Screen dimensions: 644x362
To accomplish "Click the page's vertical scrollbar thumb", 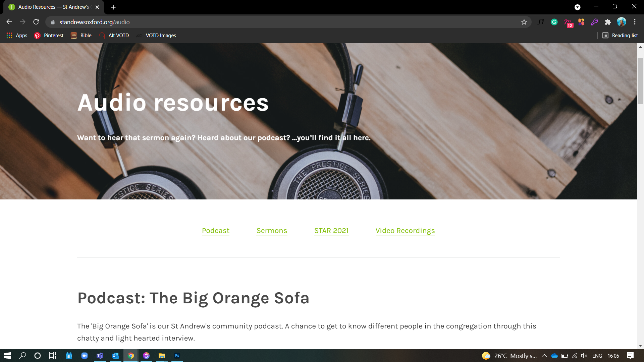I will point(640,81).
